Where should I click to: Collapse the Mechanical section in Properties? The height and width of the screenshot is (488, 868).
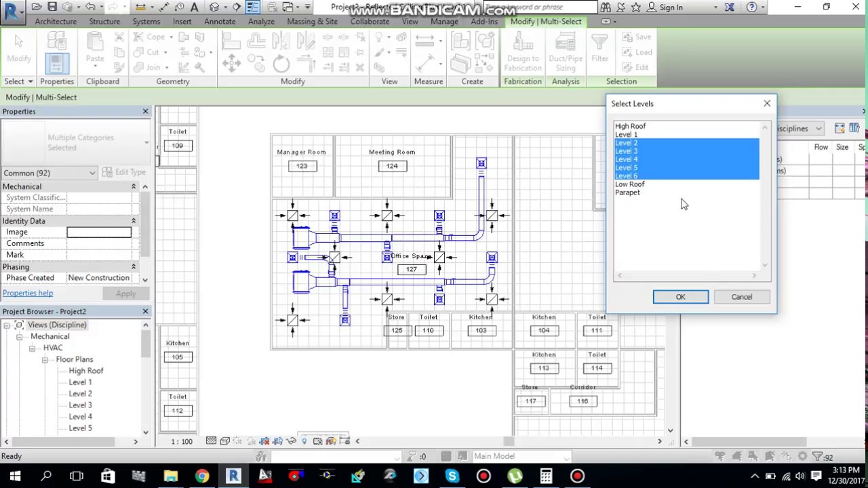click(x=134, y=186)
